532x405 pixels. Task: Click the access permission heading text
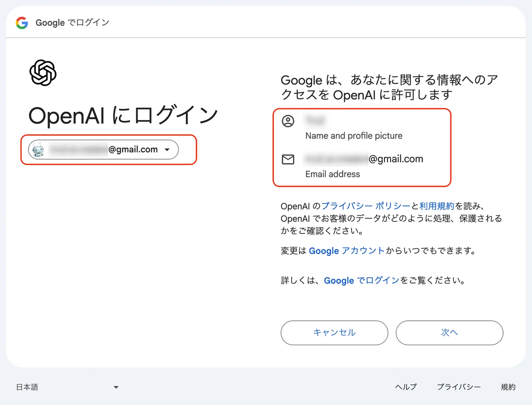(390, 87)
